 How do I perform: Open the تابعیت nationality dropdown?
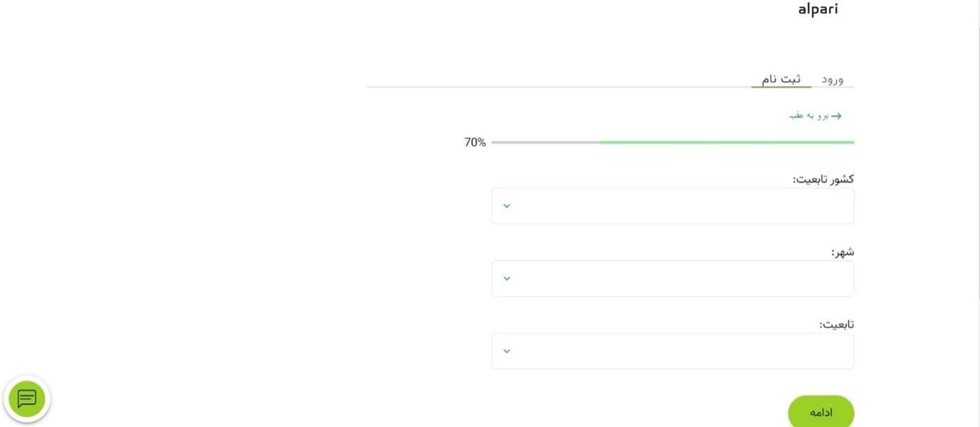click(673, 351)
